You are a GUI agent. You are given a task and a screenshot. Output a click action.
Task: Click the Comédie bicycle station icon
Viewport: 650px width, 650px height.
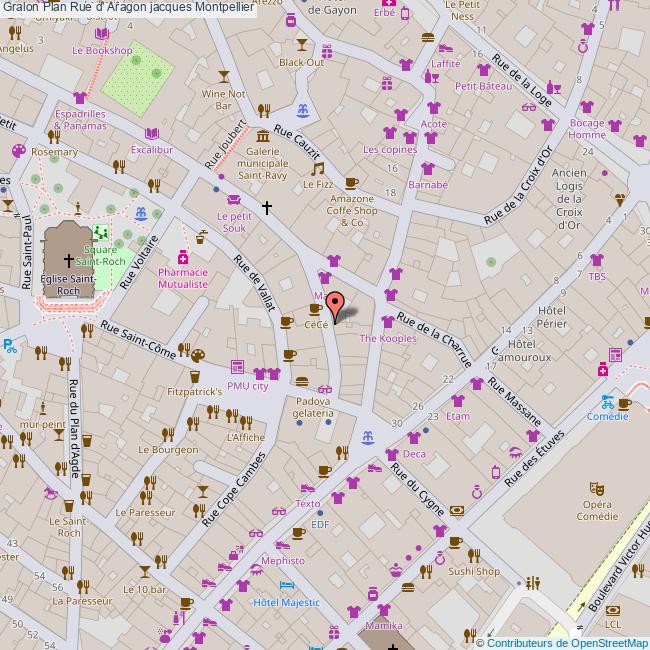pos(607,404)
